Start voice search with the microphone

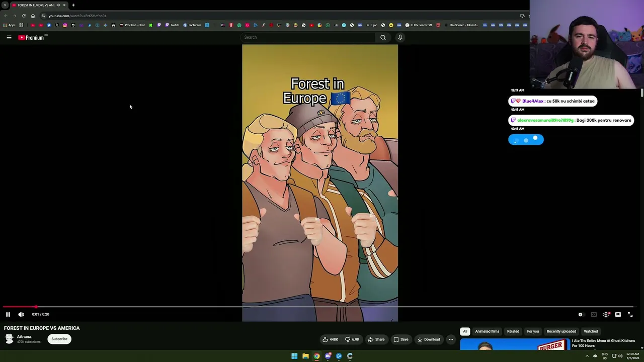(x=400, y=37)
